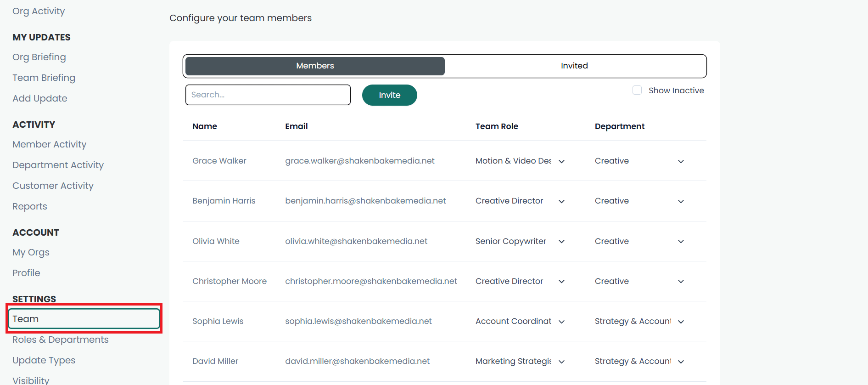Click the Department column header
The image size is (868, 385).
(620, 126)
